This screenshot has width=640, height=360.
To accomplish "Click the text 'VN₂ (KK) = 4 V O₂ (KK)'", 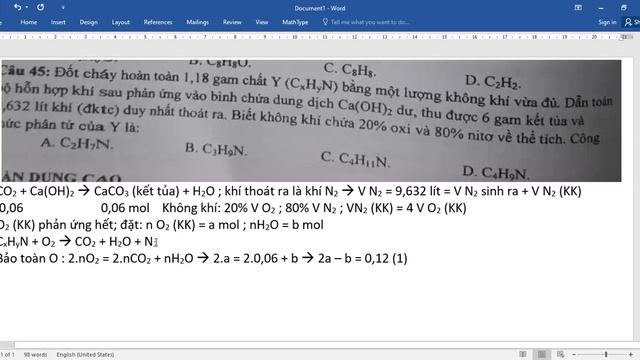I will [x=406, y=208].
